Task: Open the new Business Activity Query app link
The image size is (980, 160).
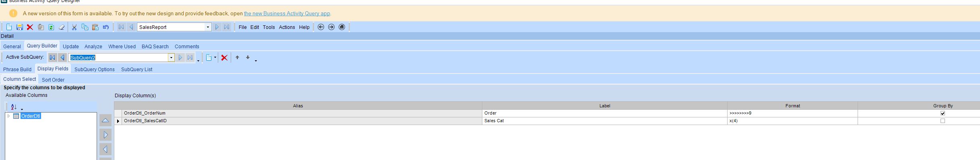Action: point(287,13)
